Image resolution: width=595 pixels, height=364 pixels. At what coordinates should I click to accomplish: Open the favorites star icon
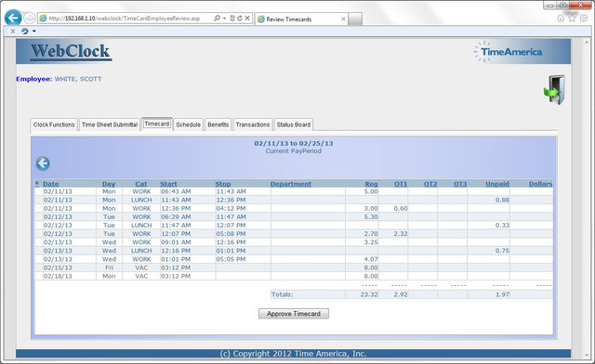[573, 19]
